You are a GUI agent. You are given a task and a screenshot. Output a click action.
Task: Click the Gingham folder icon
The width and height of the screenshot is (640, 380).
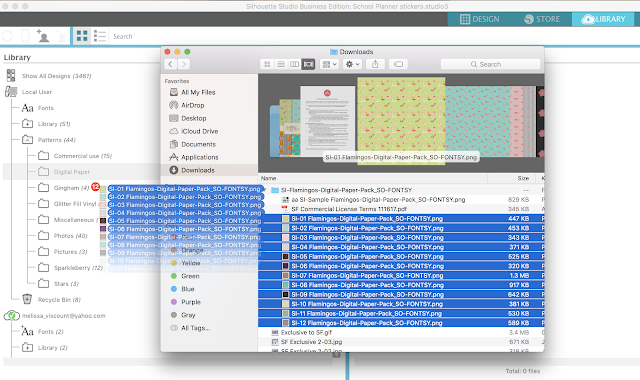[43, 188]
